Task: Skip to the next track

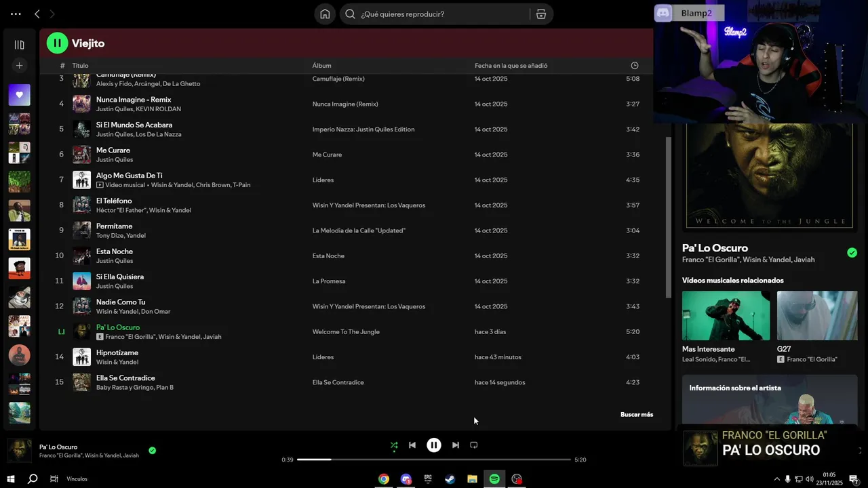Action: point(456,445)
